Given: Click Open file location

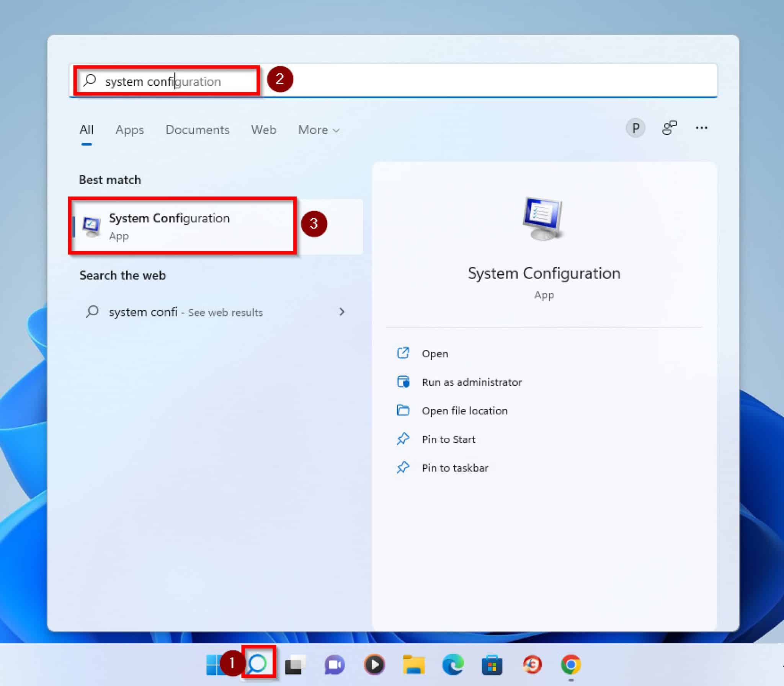Looking at the screenshot, I should tap(465, 411).
